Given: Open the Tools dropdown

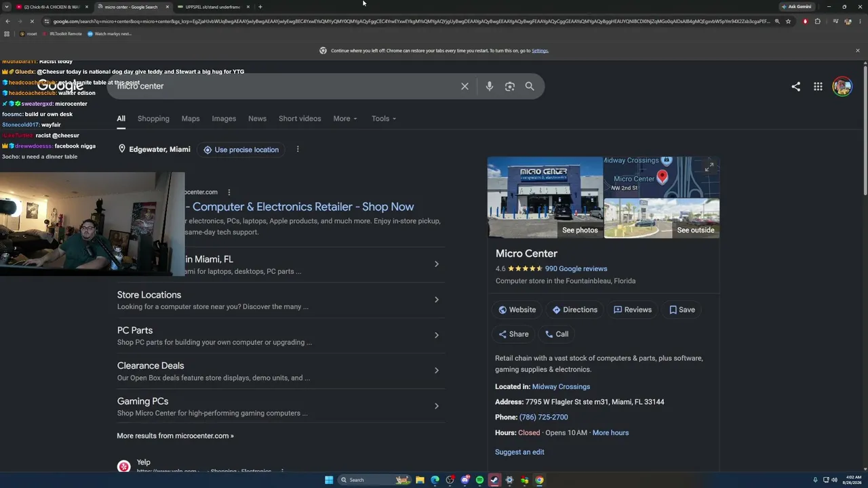Looking at the screenshot, I should pyautogui.click(x=384, y=119).
